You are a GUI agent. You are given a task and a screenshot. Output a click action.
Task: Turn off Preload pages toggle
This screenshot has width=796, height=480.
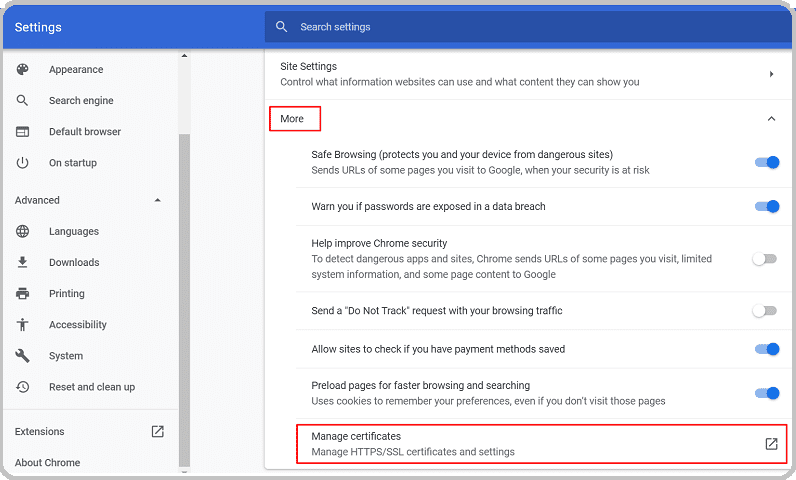click(x=767, y=393)
